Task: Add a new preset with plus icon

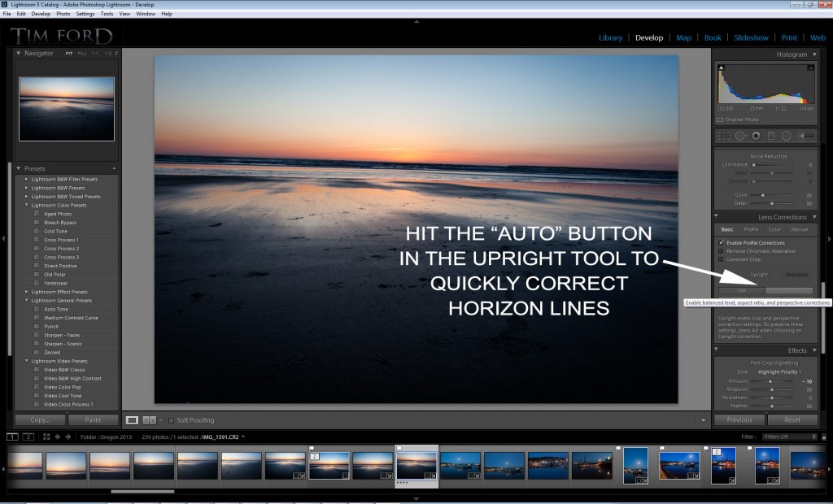Action: click(x=114, y=168)
